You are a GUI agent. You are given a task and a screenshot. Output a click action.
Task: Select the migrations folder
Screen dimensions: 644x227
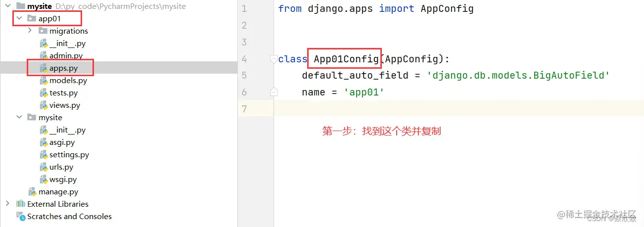coord(69,31)
